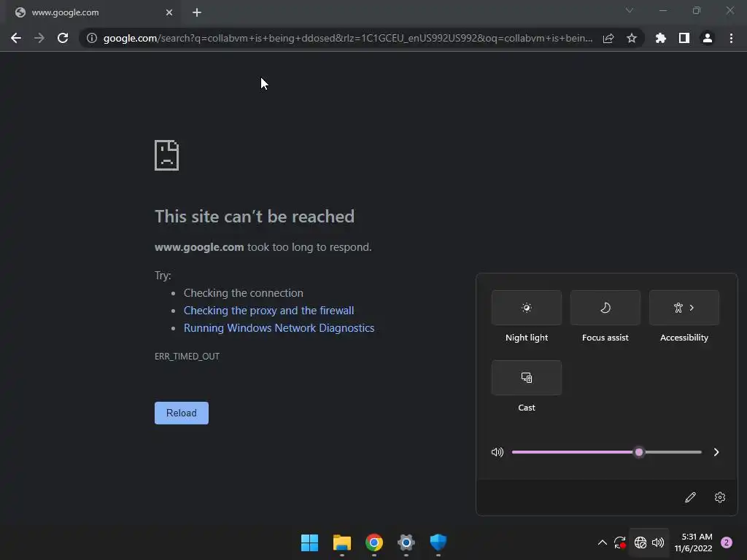Adjust the volume slider in quick settings
Screen dimensions: 747x560
606,452
